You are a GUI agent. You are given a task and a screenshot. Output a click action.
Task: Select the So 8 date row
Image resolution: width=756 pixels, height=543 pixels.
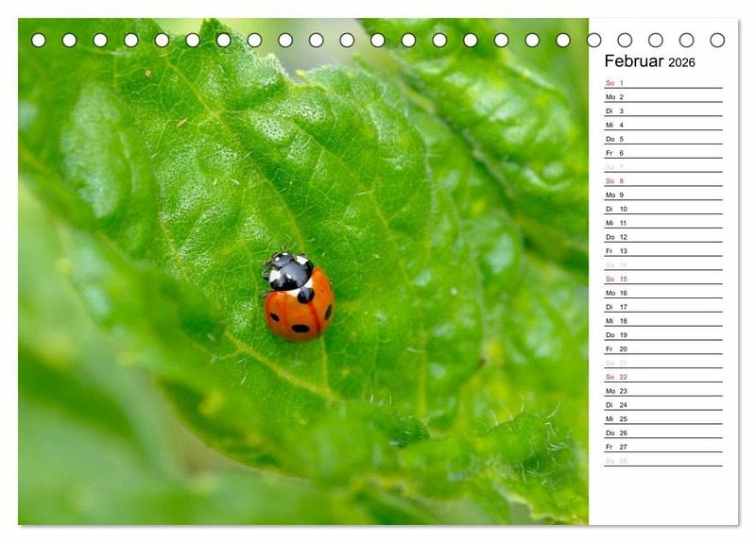(663, 180)
